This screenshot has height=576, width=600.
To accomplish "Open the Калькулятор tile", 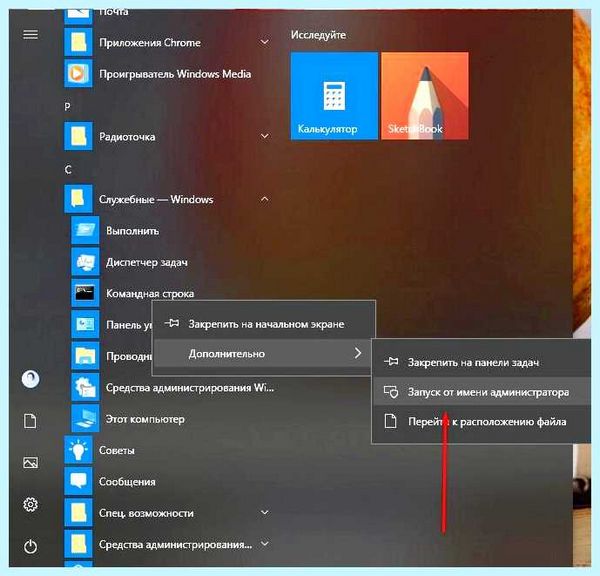I will [334, 96].
